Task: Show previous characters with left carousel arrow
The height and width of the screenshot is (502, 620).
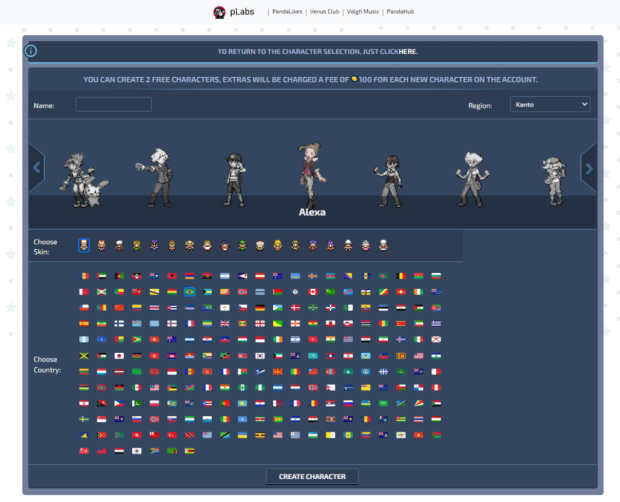Action: click(x=37, y=168)
